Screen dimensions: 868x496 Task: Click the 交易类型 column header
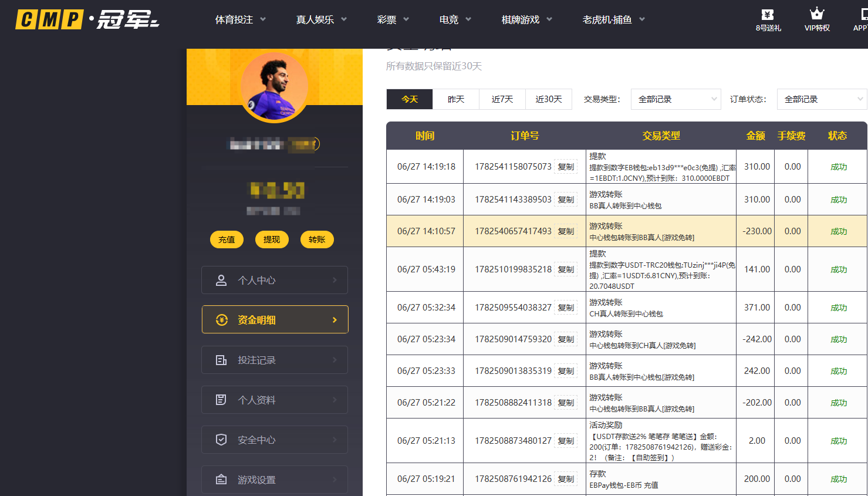click(661, 136)
